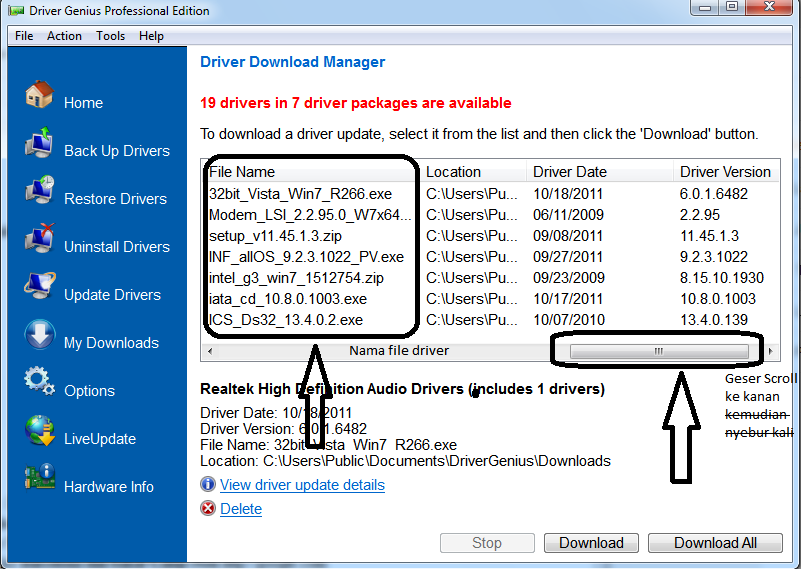The height and width of the screenshot is (569, 801).
Task: Open the Hardware Info section
Action: (x=109, y=487)
